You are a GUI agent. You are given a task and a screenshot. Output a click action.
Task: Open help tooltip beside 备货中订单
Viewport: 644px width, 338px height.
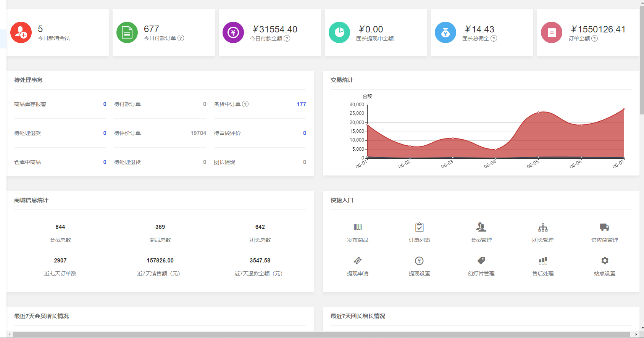coord(245,104)
